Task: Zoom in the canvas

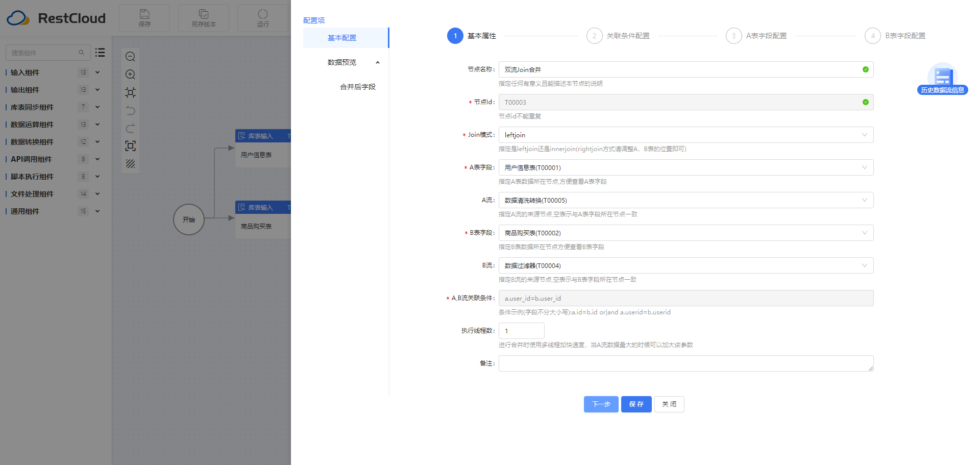Action: coord(130,75)
